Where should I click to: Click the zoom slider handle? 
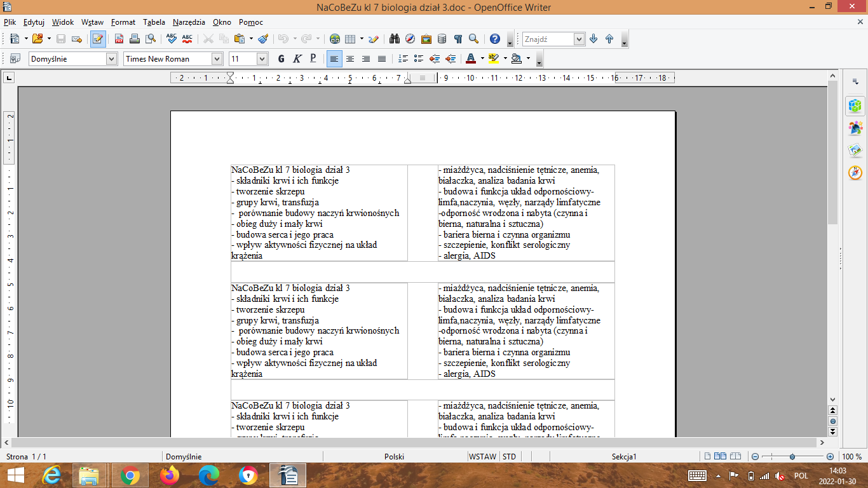792,456
